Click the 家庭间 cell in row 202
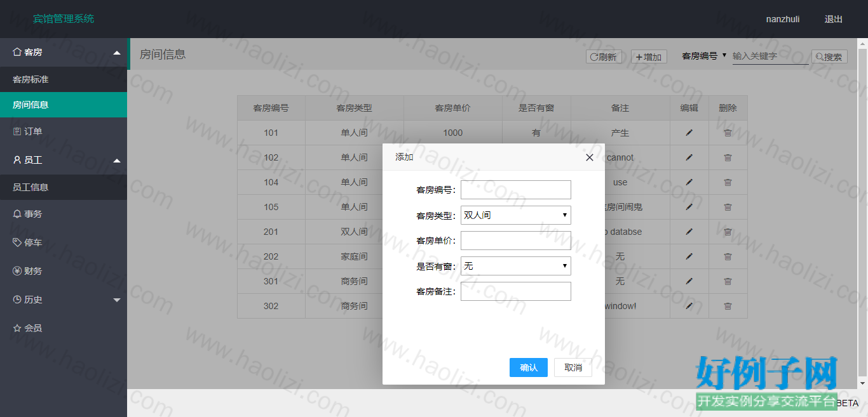This screenshot has width=868, height=417. tap(355, 256)
